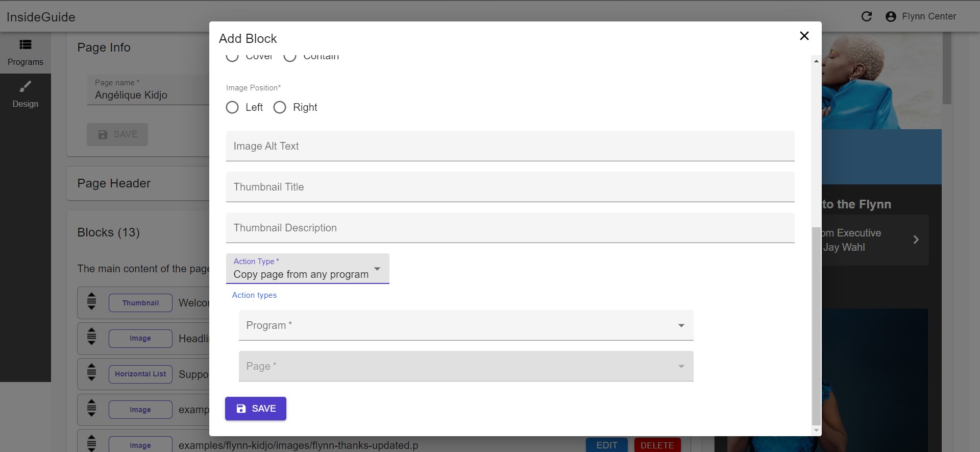This screenshot has height=452, width=980.
Task: Click the Image Alt Text field
Action: click(x=510, y=146)
